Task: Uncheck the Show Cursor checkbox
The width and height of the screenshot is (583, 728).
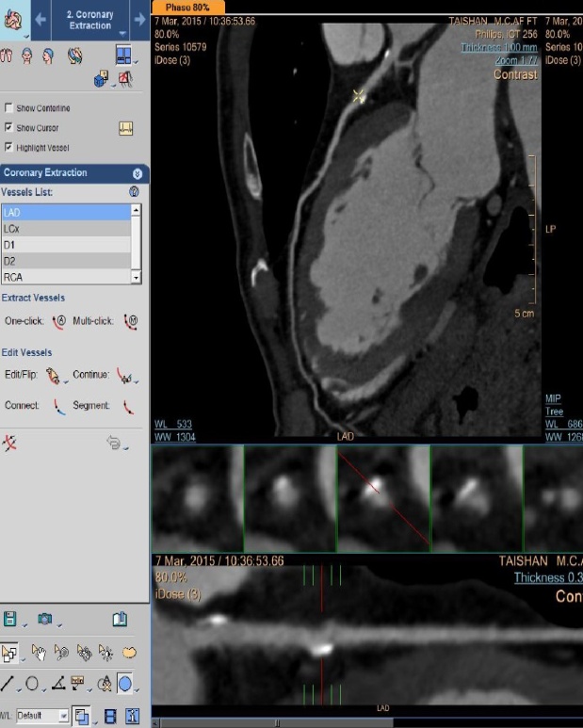Action: (8, 128)
